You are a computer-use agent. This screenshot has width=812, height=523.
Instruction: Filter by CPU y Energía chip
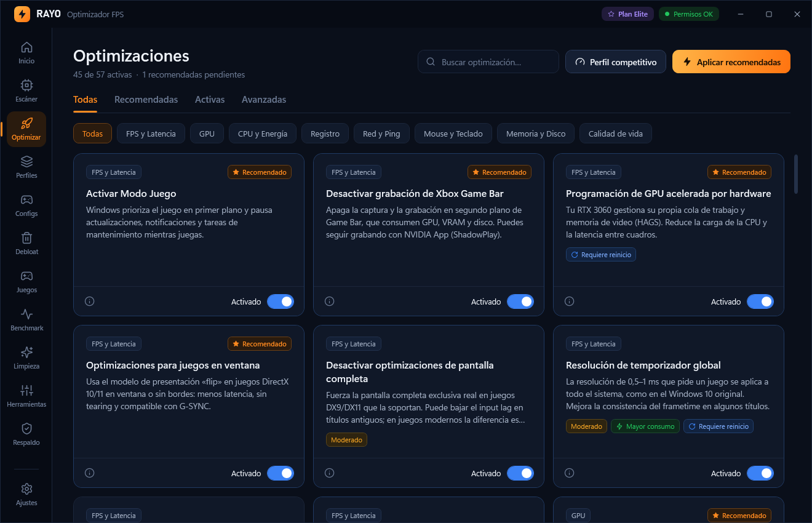tap(263, 134)
